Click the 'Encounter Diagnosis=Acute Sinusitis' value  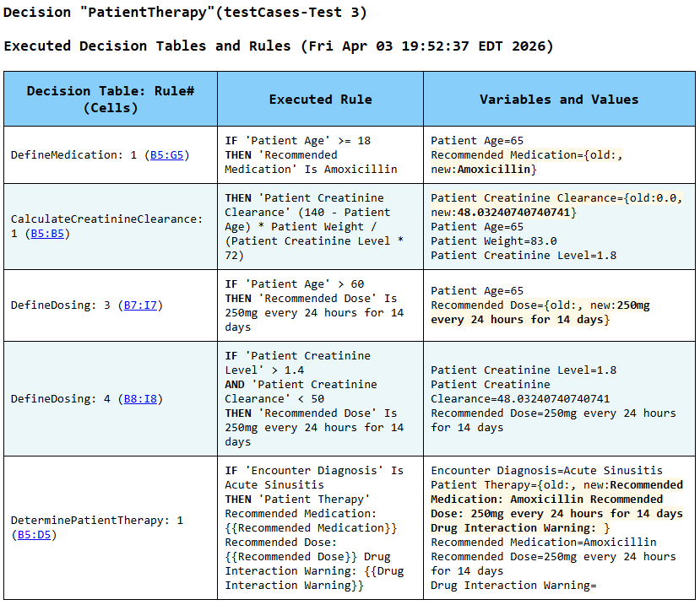(546, 471)
